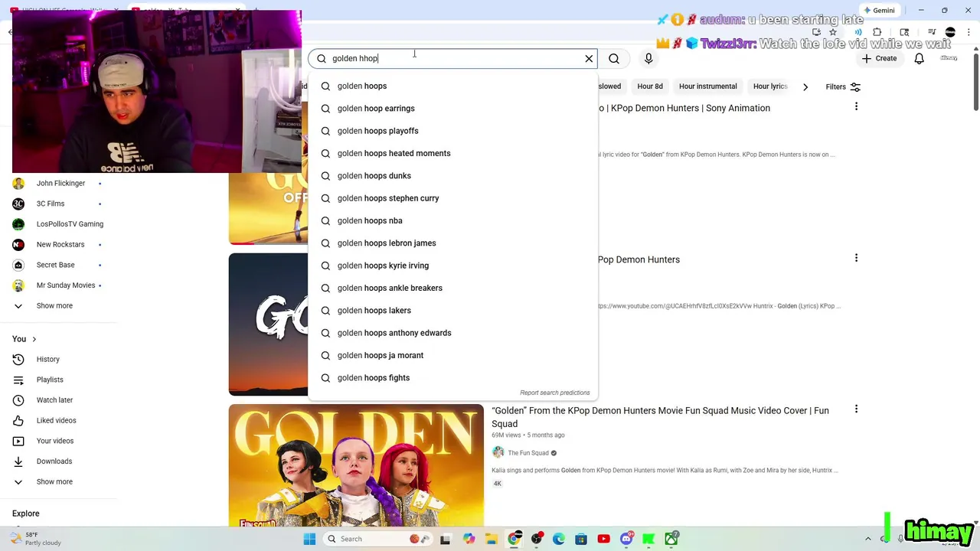Viewport: 980px width, 551px height.
Task: Open 3C Films channel avatar
Action: [x=18, y=204]
